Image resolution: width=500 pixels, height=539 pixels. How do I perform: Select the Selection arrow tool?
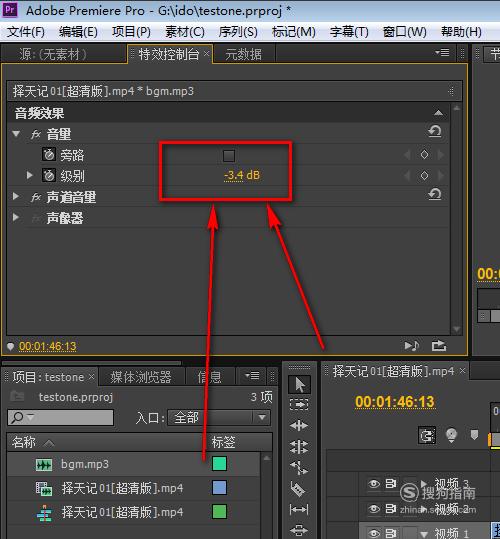pyautogui.click(x=299, y=384)
